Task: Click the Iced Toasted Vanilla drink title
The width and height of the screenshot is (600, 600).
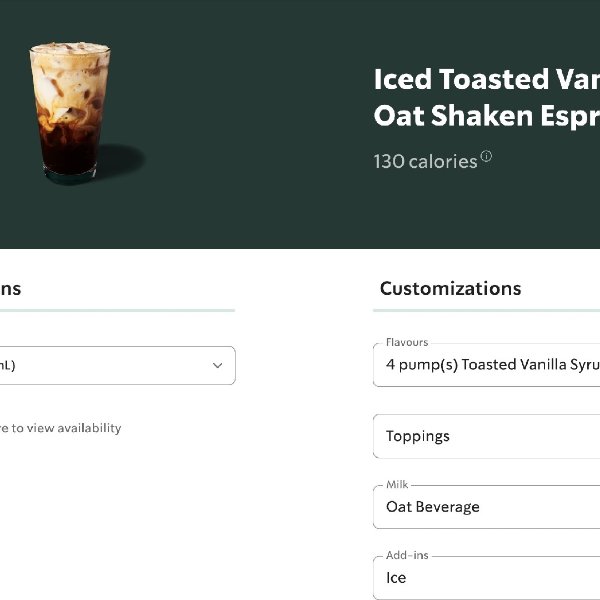Action: [486, 79]
